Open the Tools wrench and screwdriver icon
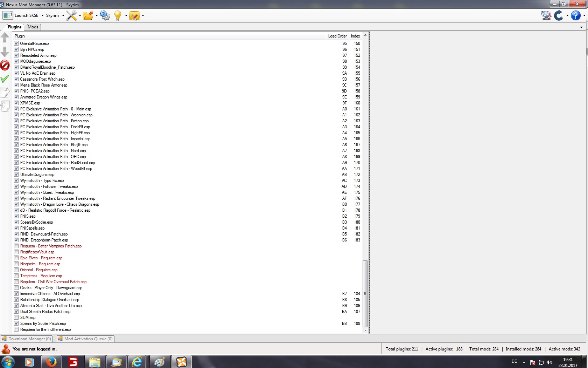 click(71, 15)
